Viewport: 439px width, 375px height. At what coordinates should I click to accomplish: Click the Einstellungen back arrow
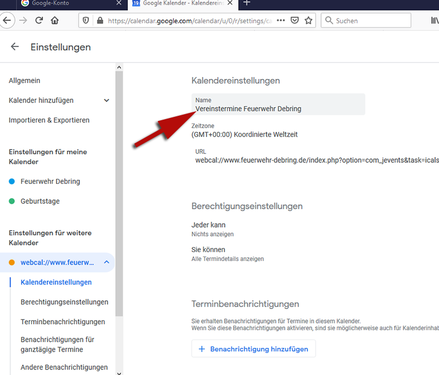15,47
